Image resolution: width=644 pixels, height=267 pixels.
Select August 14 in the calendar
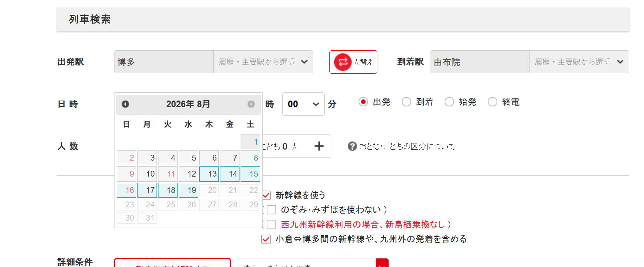click(230, 174)
